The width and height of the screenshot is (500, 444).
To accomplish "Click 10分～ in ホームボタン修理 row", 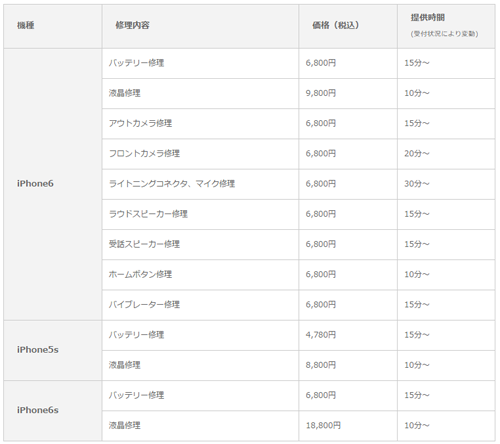I will (x=417, y=275).
